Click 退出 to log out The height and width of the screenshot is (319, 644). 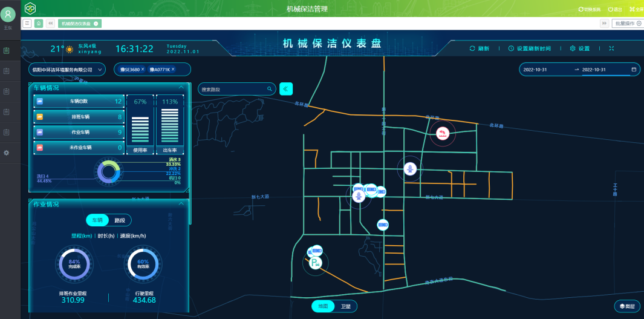[614, 9]
